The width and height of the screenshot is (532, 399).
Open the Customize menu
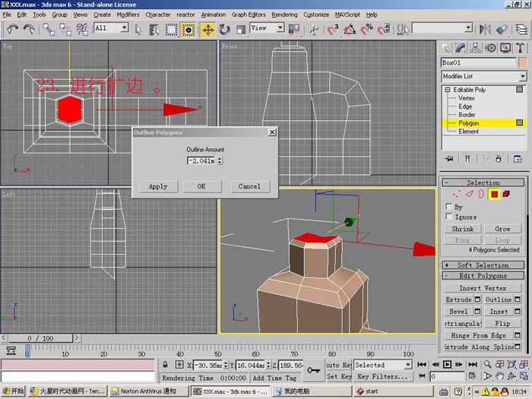pyautogui.click(x=316, y=14)
